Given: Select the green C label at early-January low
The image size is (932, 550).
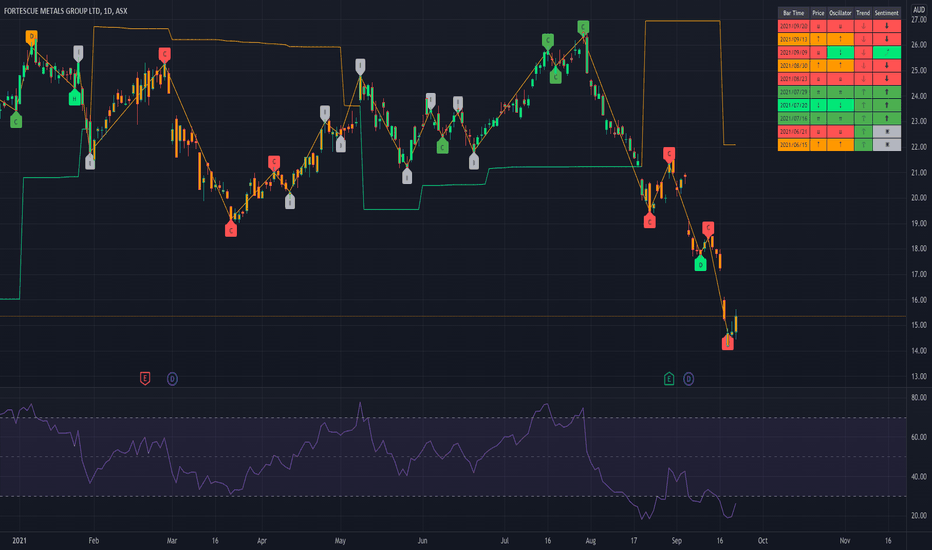Looking at the screenshot, I should 16,121.
